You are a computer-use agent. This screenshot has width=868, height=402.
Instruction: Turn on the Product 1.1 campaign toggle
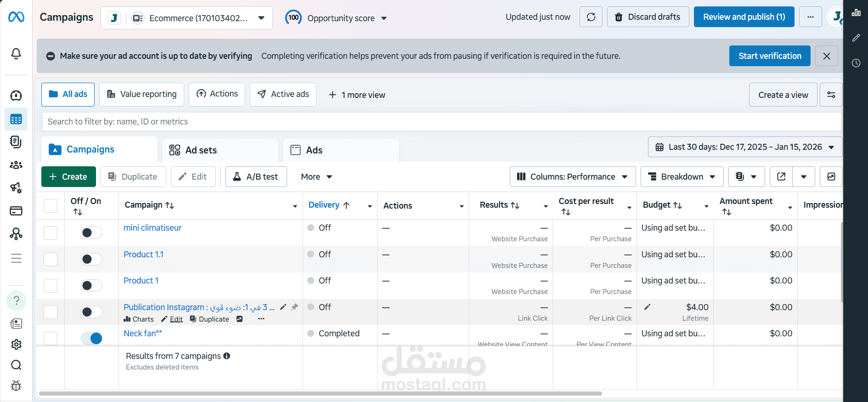91,259
